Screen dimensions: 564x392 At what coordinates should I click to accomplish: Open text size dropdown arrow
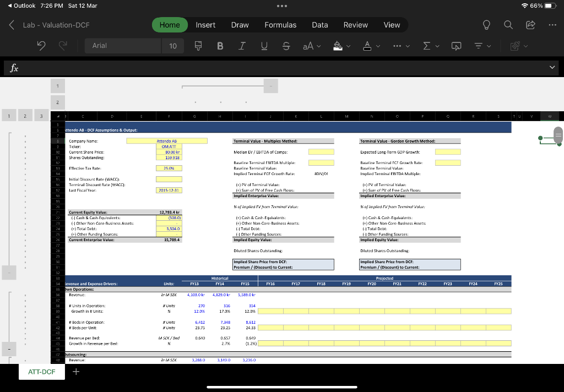(319, 46)
